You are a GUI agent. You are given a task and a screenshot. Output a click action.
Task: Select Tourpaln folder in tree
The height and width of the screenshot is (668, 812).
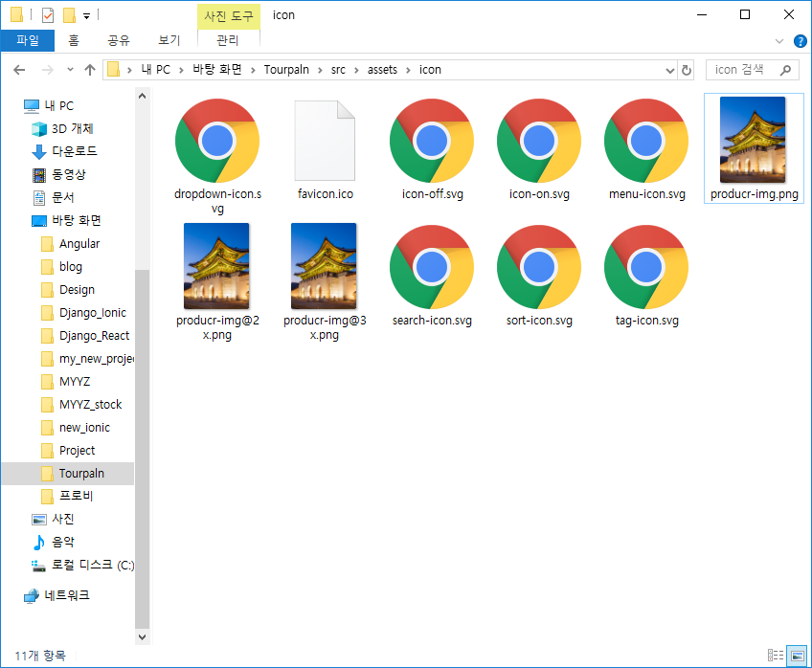pos(68,474)
